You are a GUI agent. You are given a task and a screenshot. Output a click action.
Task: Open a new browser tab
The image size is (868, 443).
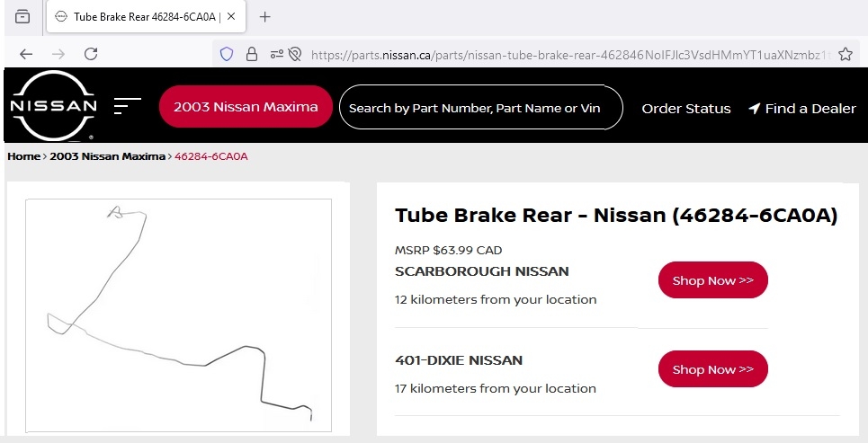coord(265,17)
